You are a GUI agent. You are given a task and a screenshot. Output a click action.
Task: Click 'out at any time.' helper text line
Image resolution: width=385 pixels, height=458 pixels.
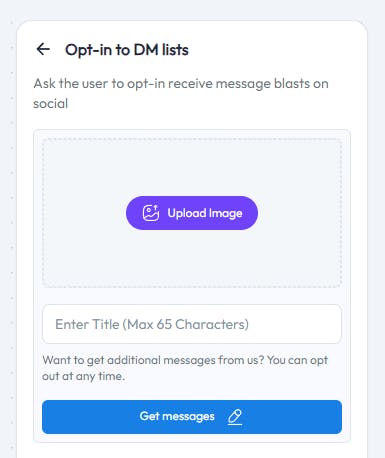(84, 376)
